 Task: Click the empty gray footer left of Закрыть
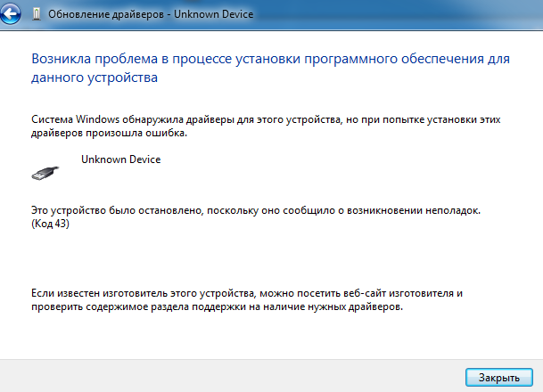(223, 378)
